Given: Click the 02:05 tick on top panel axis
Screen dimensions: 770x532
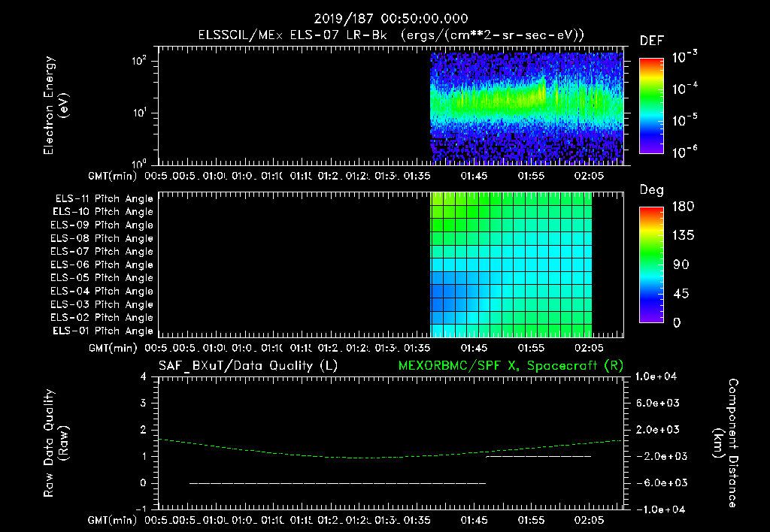Looking at the screenshot, I should [x=589, y=176].
